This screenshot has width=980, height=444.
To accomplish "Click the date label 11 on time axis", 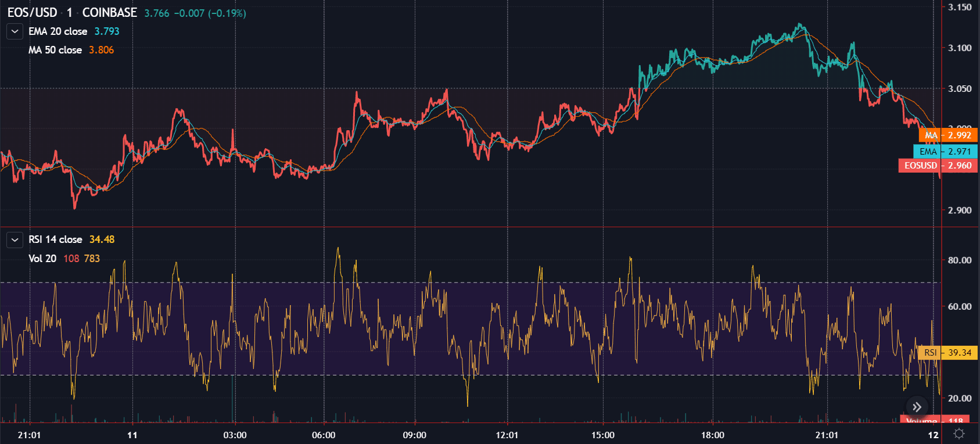I will (132, 435).
